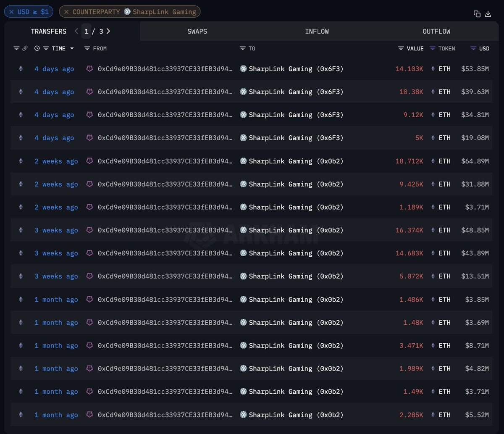504x434 pixels.
Task: Go to next transfers page
Action: (108, 31)
